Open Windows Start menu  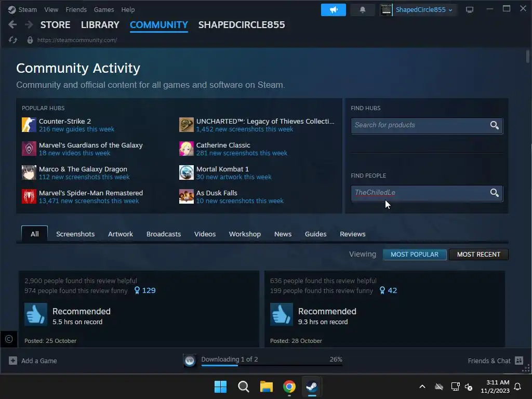pos(220,387)
